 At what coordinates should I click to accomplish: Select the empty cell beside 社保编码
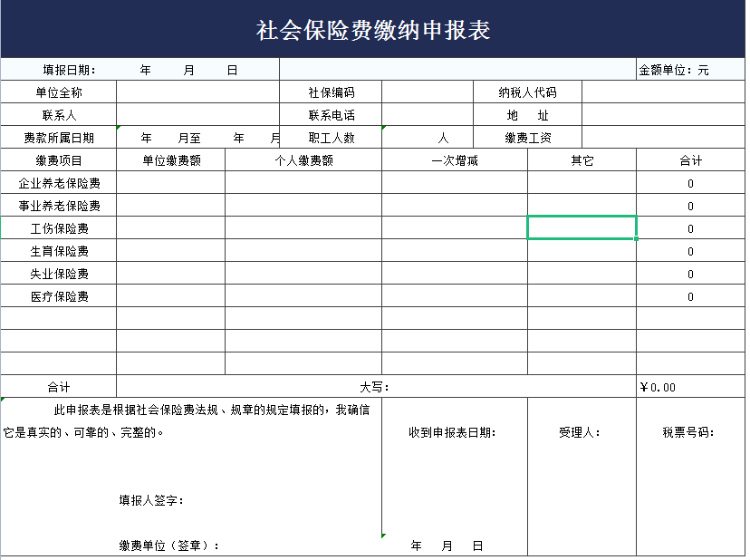[427, 92]
